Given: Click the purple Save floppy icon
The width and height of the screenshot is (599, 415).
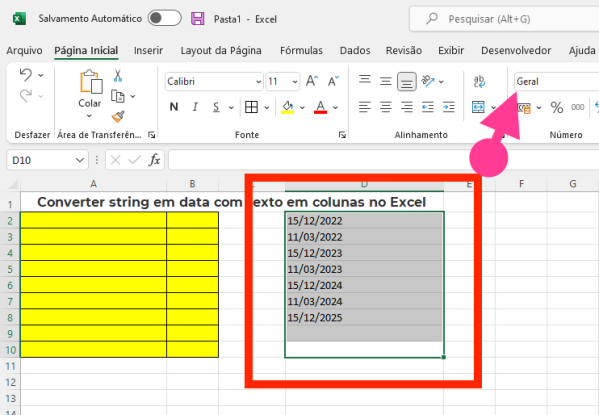Looking at the screenshot, I should (x=198, y=18).
